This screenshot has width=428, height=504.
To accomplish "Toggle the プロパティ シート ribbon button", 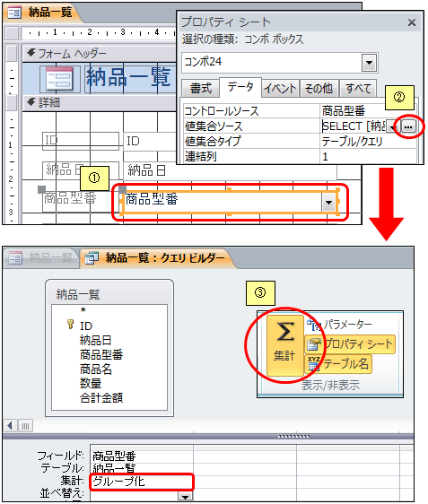I will [350, 344].
